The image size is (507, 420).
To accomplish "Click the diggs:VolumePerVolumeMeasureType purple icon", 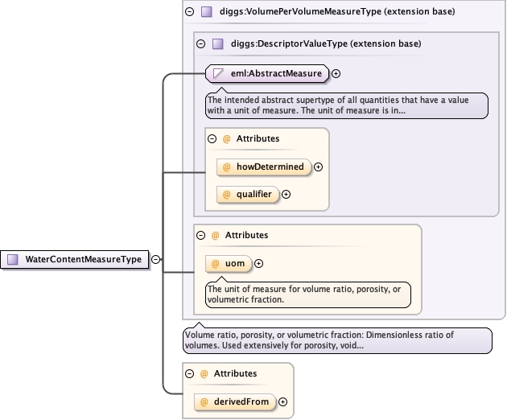I will coord(206,12).
